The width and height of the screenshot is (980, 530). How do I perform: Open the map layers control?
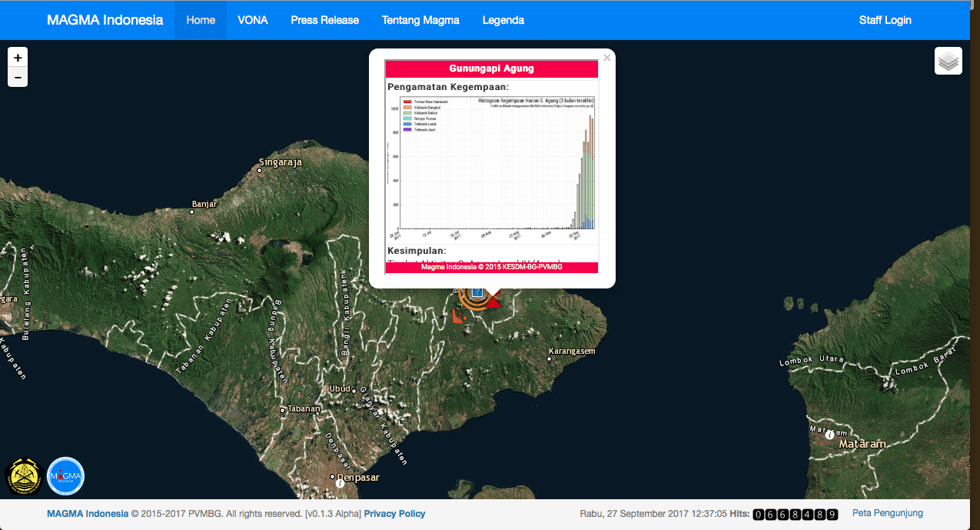tap(948, 61)
